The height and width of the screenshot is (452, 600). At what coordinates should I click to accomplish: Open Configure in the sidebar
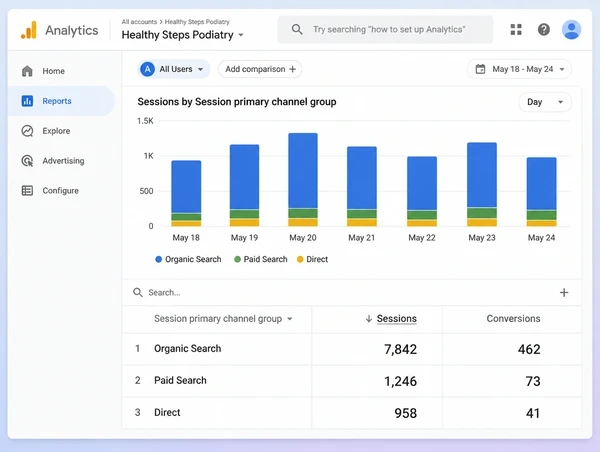(x=61, y=191)
